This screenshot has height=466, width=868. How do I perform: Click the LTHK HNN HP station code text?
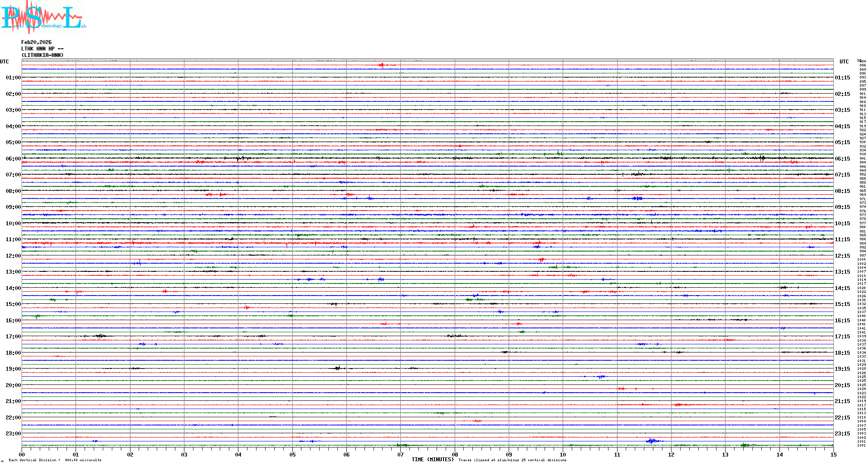click(42, 49)
